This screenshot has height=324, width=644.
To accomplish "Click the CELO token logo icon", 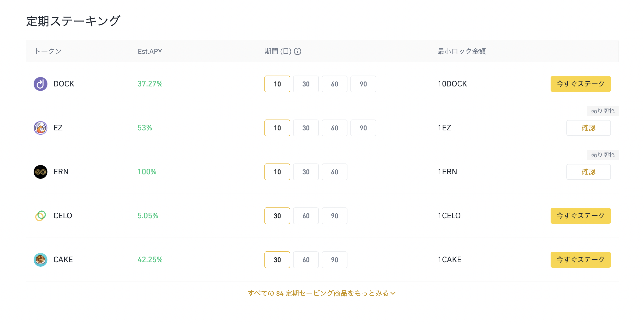I will (41, 216).
